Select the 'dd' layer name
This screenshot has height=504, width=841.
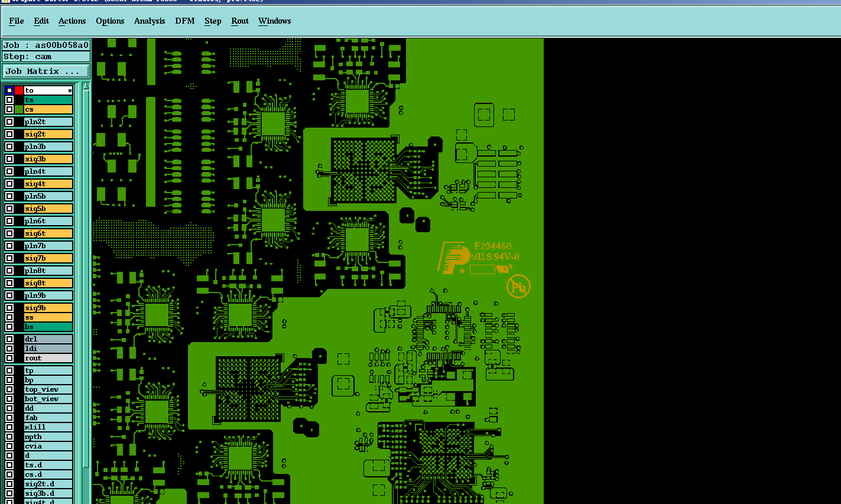point(48,408)
